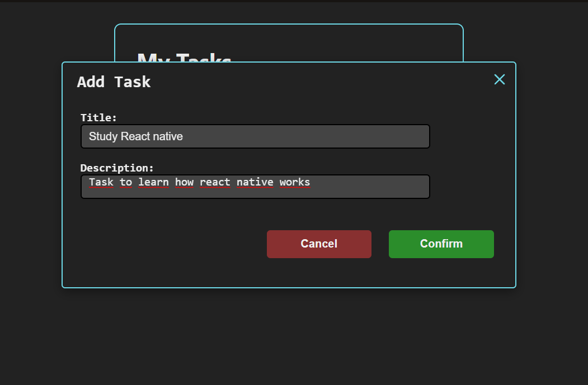The width and height of the screenshot is (588, 385).
Task: Confirm the new task
Action: click(441, 244)
